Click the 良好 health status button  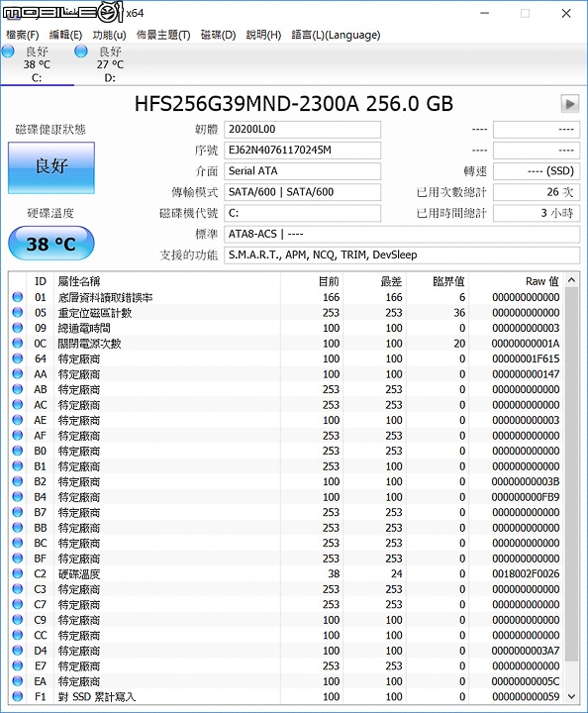click(51, 167)
